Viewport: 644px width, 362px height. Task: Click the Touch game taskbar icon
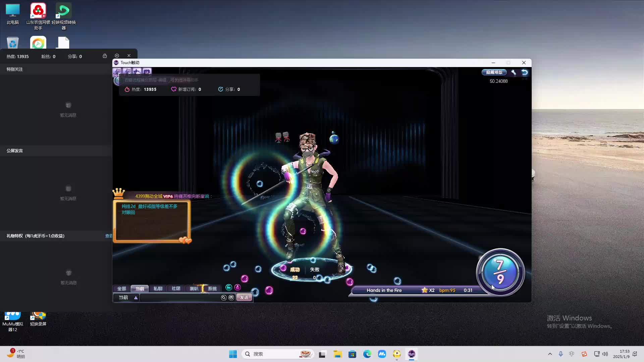(x=412, y=354)
